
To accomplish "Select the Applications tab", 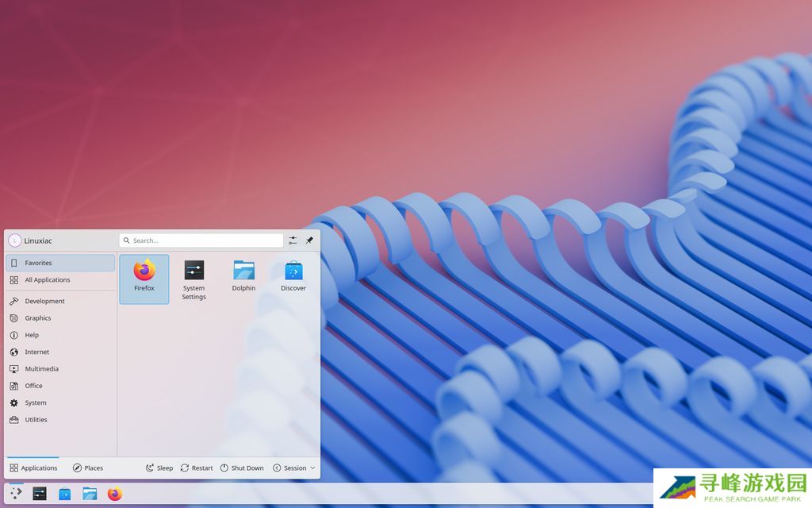I will (33, 468).
